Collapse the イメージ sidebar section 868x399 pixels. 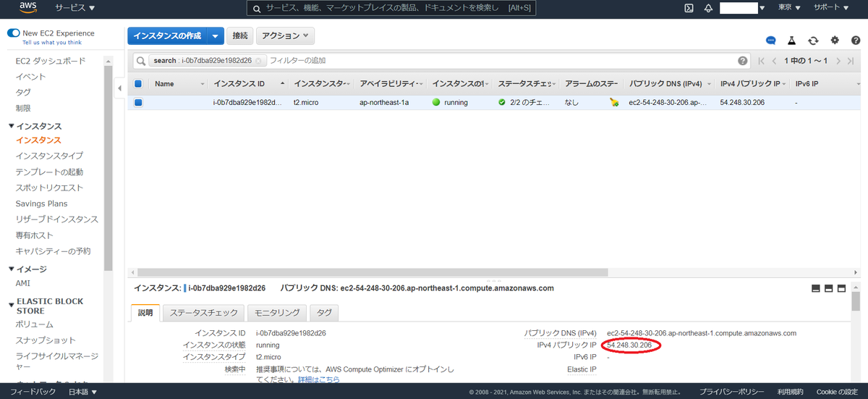12,269
